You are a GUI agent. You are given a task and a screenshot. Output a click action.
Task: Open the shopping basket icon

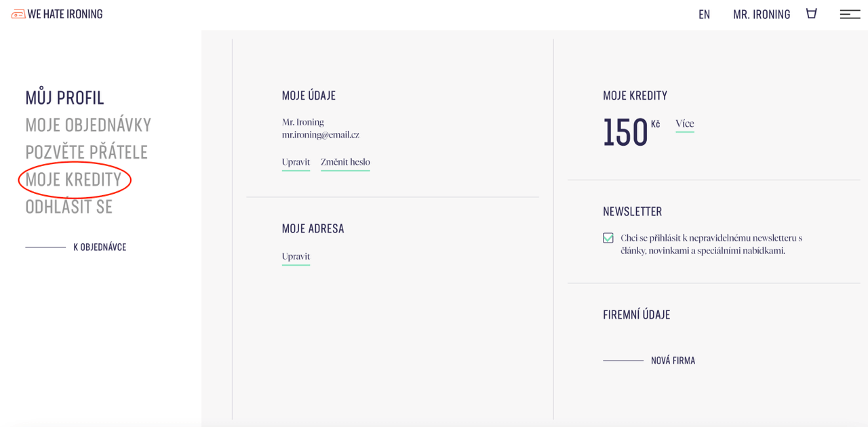coord(811,14)
